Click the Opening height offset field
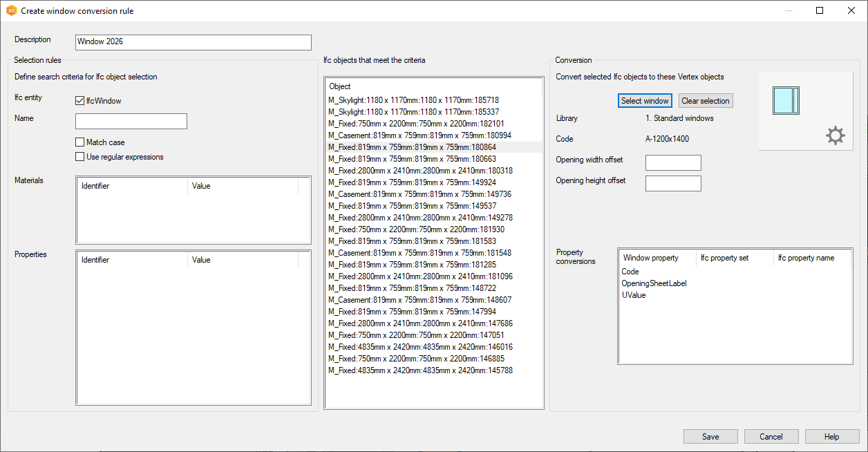 (x=672, y=184)
